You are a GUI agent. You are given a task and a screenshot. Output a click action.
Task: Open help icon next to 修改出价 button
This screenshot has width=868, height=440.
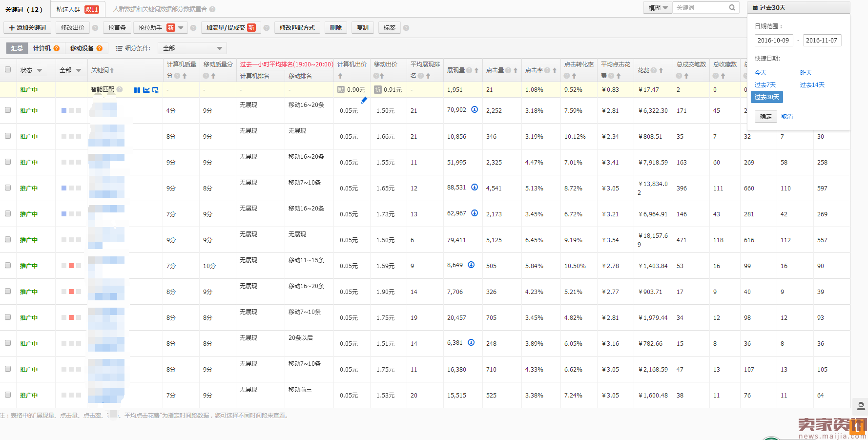tap(95, 28)
